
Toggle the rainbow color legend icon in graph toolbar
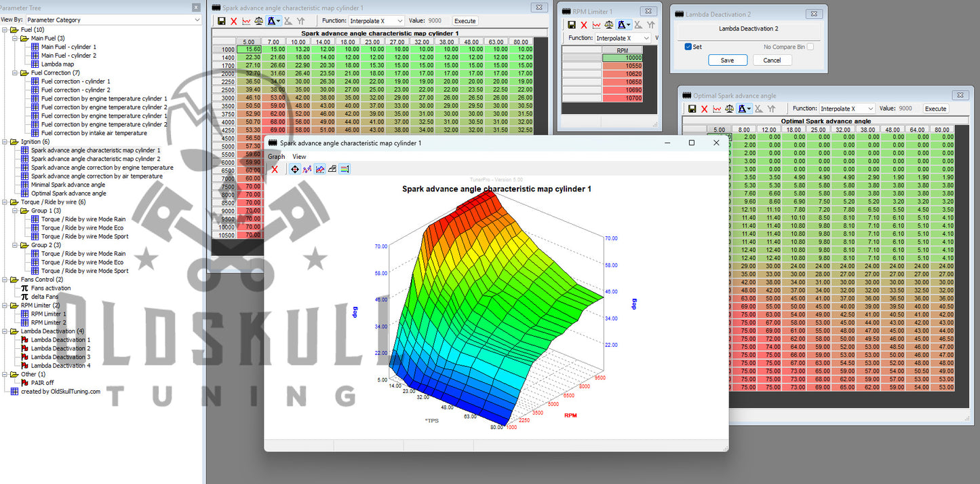coord(345,169)
